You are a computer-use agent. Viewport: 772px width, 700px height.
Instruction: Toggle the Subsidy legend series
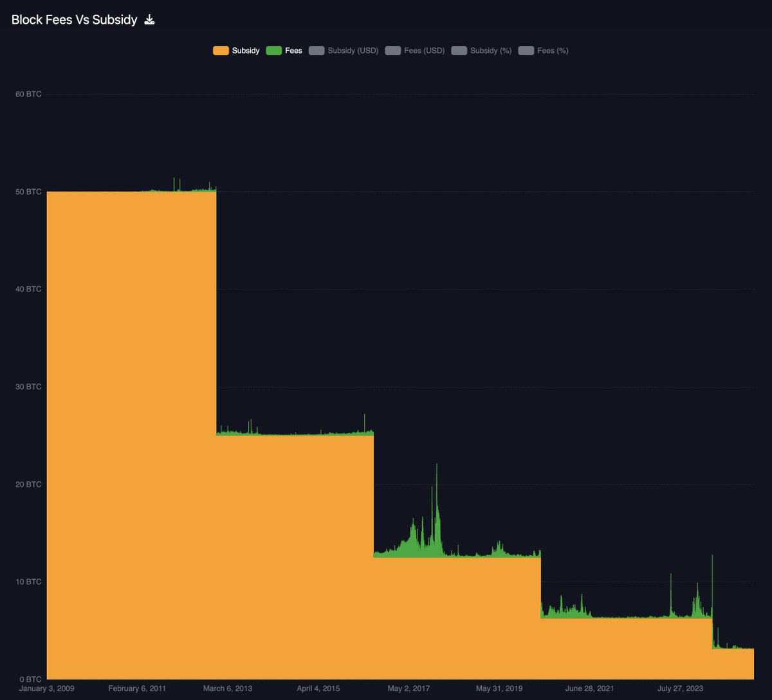coord(236,50)
